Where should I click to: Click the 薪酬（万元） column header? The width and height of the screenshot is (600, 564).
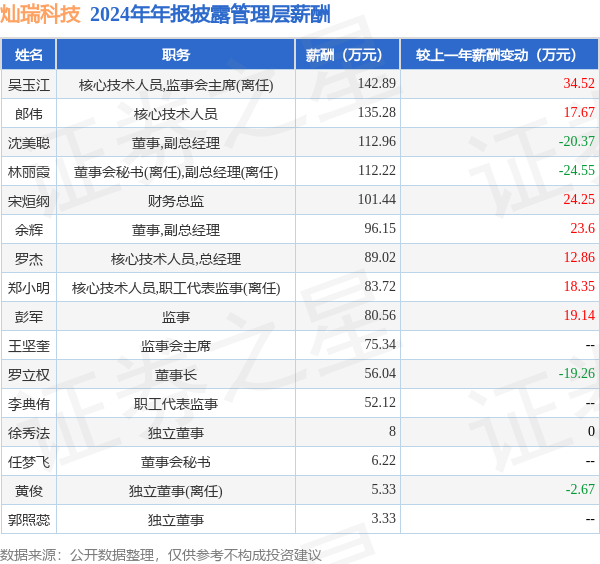347,54
